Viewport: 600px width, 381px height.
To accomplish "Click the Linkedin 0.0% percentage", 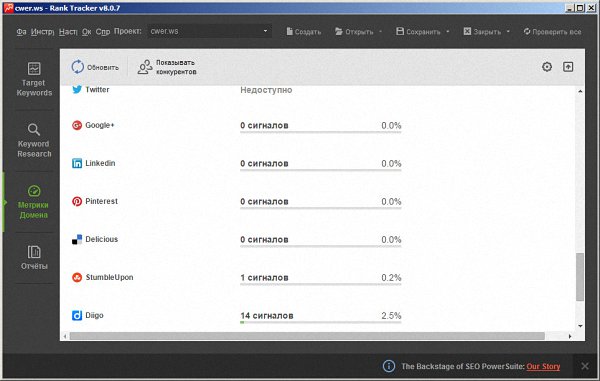I will click(391, 164).
